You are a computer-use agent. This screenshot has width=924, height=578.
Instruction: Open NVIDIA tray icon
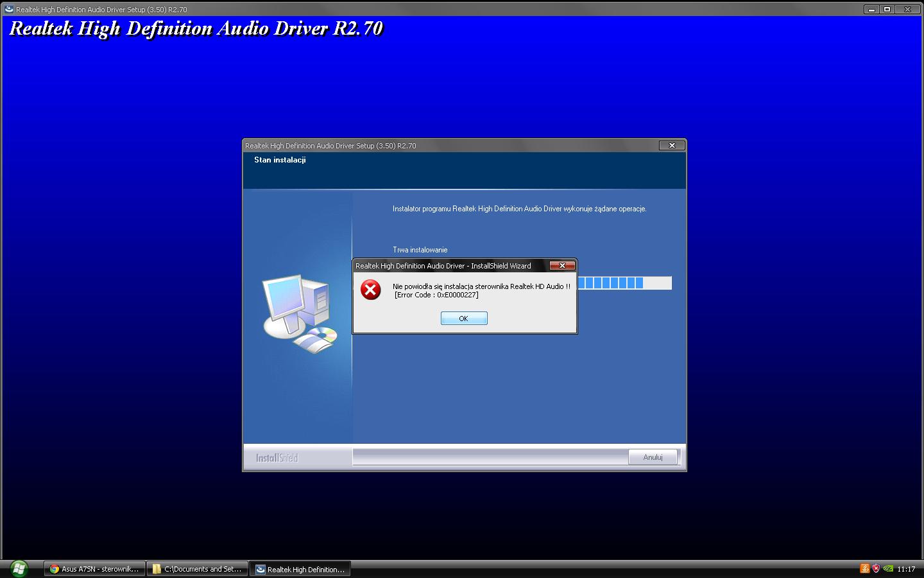point(888,568)
